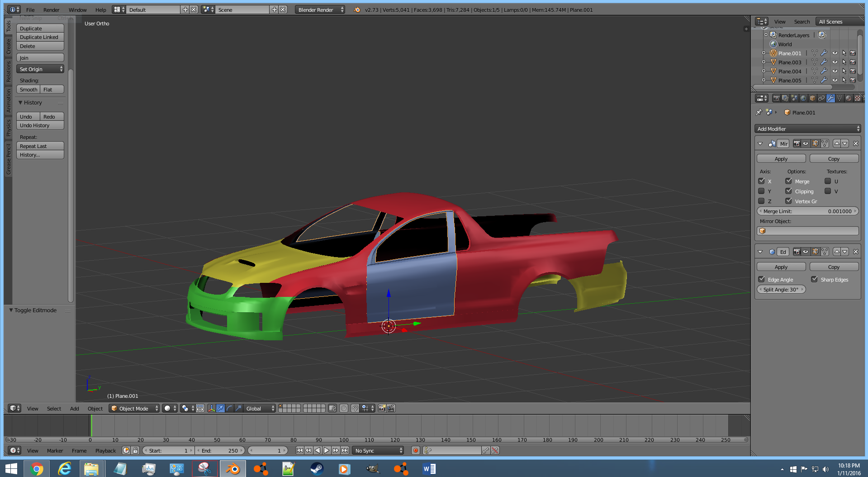Click the Split Angle 30° slider field
Image resolution: width=868 pixels, height=477 pixels.
pos(781,290)
